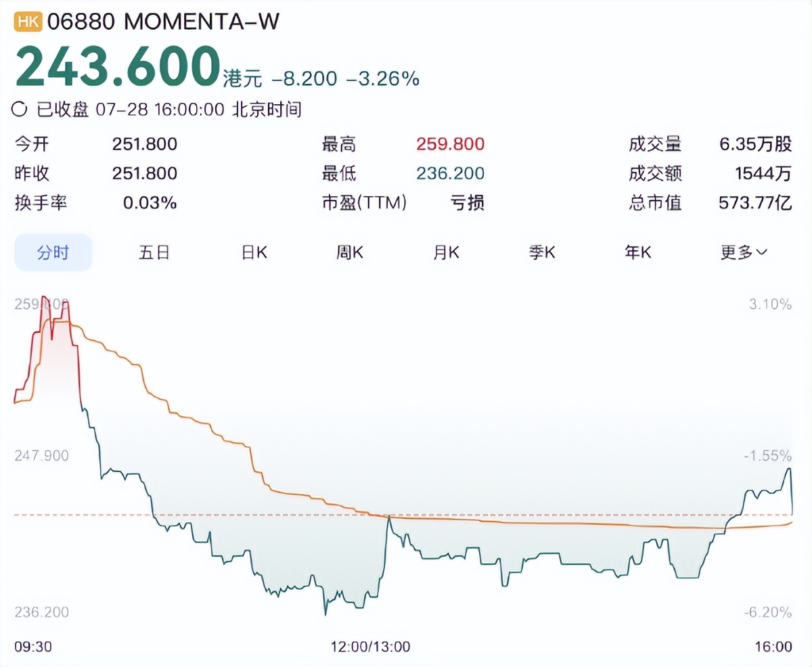This screenshot has width=812, height=667.
Task: Click the 今开 value 251.800
Action: pyautogui.click(x=145, y=144)
